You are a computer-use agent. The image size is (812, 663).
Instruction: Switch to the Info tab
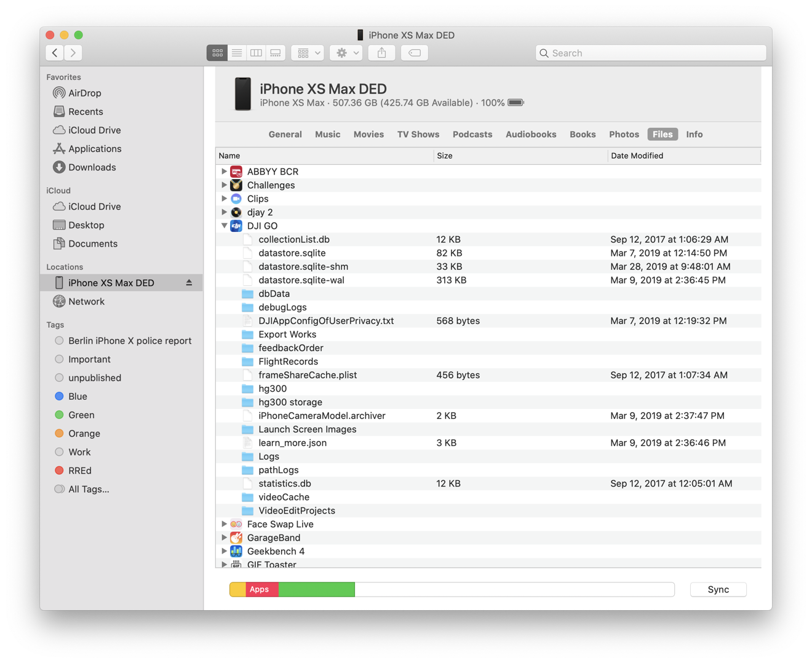(x=695, y=134)
